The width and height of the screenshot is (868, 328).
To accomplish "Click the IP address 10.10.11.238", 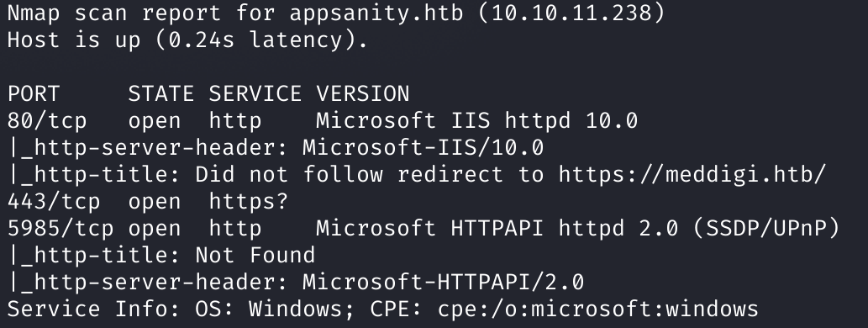I will click(x=571, y=13).
